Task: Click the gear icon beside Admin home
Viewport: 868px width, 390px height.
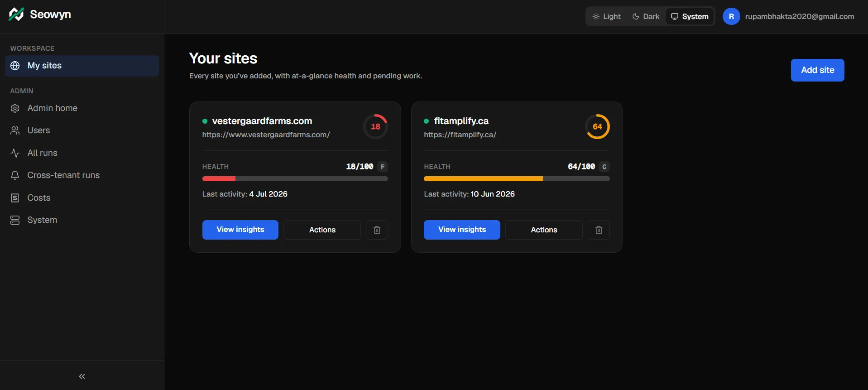Action: [x=15, y=108]
